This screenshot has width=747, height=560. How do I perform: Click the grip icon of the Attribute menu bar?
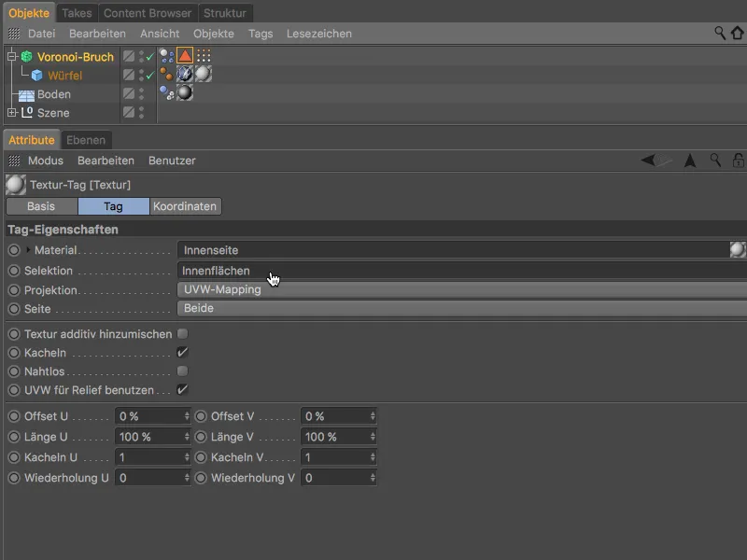(x=14, y=161)
